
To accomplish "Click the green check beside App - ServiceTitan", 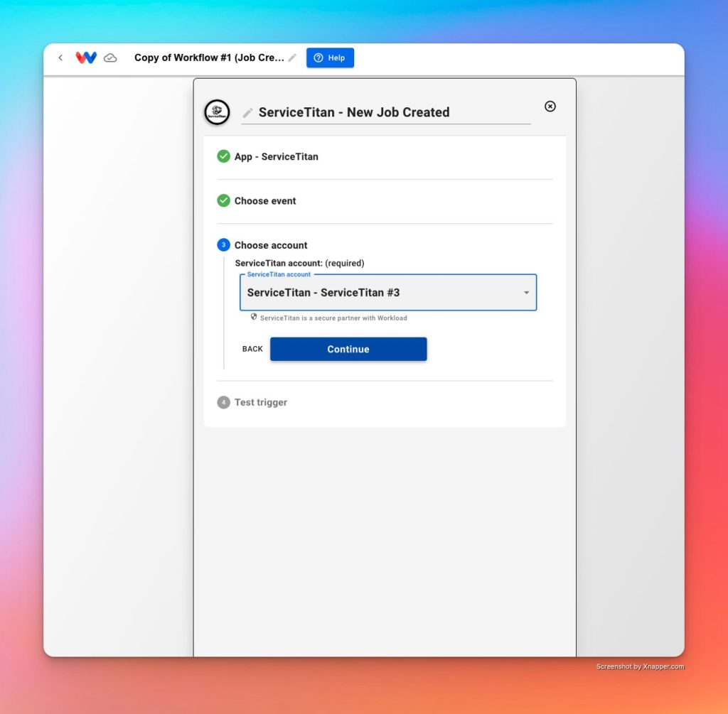I will point(223,156).
